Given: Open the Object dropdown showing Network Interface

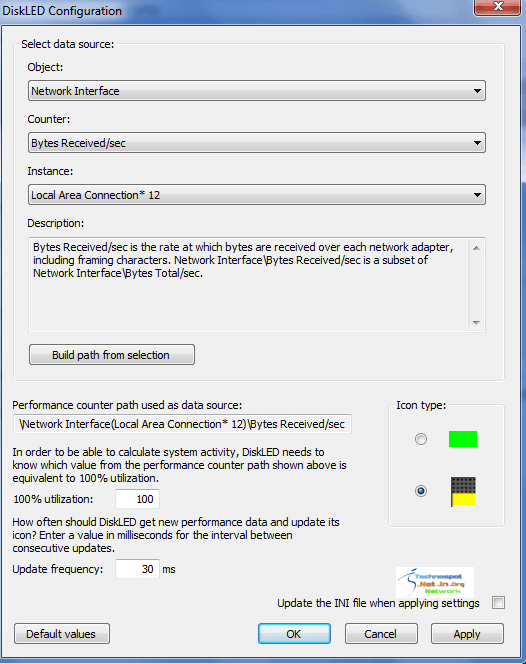Looking at the screenshot, I should 257,91.
